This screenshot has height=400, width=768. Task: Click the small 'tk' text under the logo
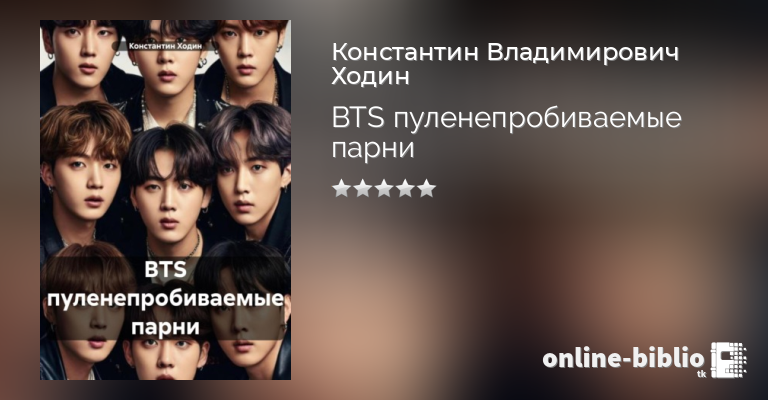700,374
